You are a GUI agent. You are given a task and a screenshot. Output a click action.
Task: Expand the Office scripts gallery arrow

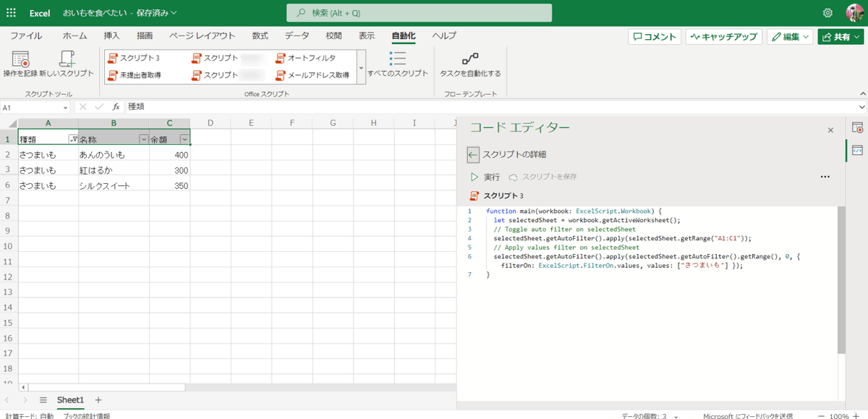click(361, 67)
